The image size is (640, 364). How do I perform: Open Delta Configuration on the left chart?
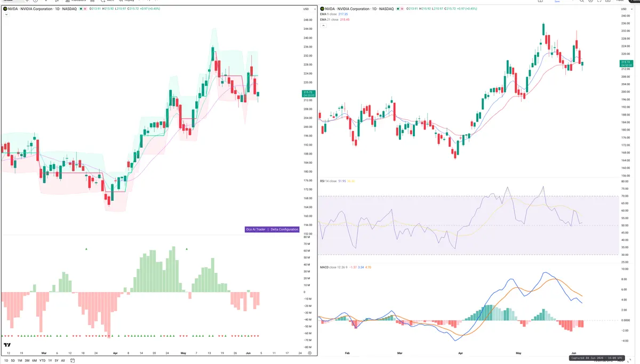coord(284,229)
